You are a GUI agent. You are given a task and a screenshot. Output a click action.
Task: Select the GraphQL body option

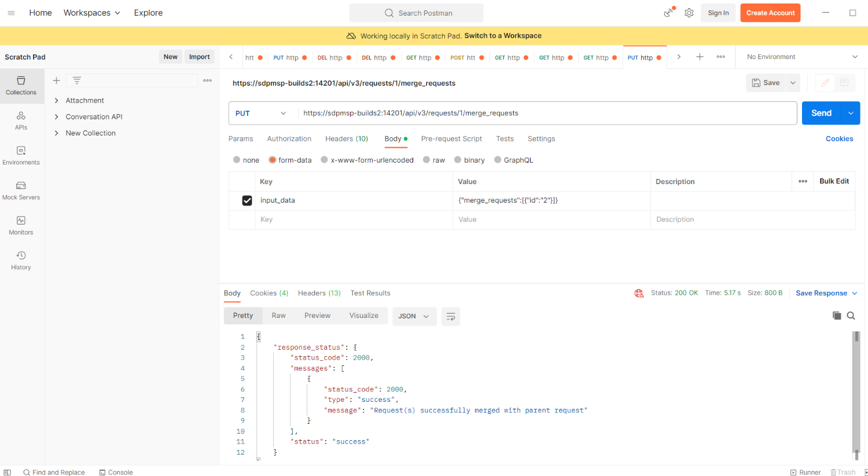(498, 160)
